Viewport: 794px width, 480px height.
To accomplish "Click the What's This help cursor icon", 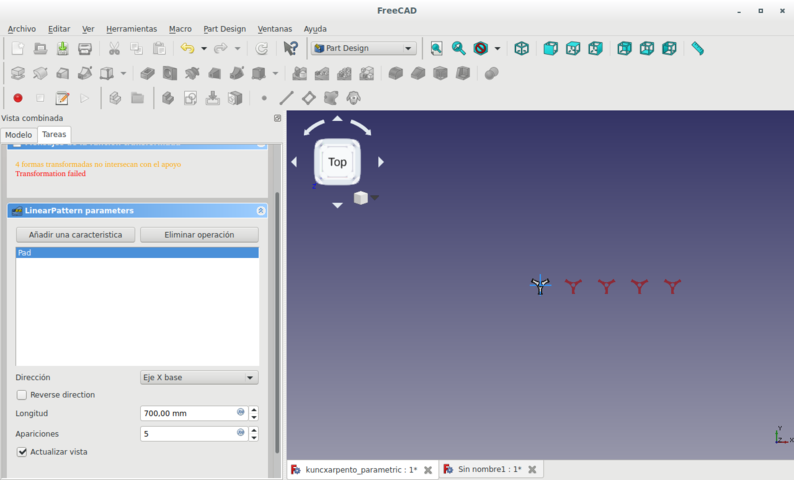I will 290,48.
